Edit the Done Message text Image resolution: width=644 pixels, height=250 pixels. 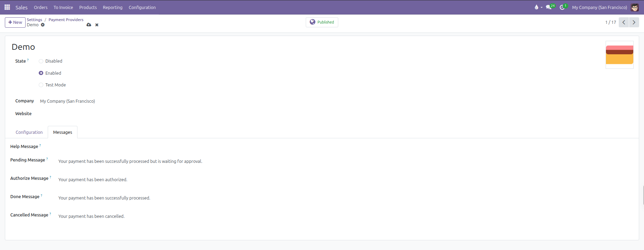[104, 198]
